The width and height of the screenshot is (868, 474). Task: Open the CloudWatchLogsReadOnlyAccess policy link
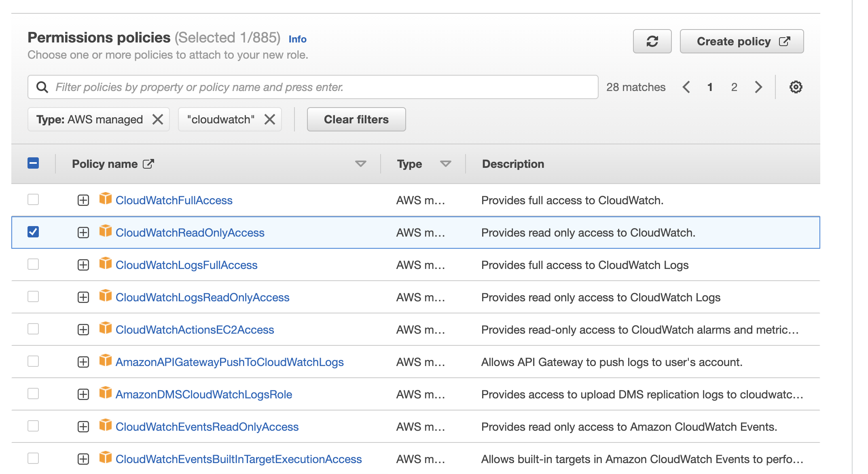[203, 297]
